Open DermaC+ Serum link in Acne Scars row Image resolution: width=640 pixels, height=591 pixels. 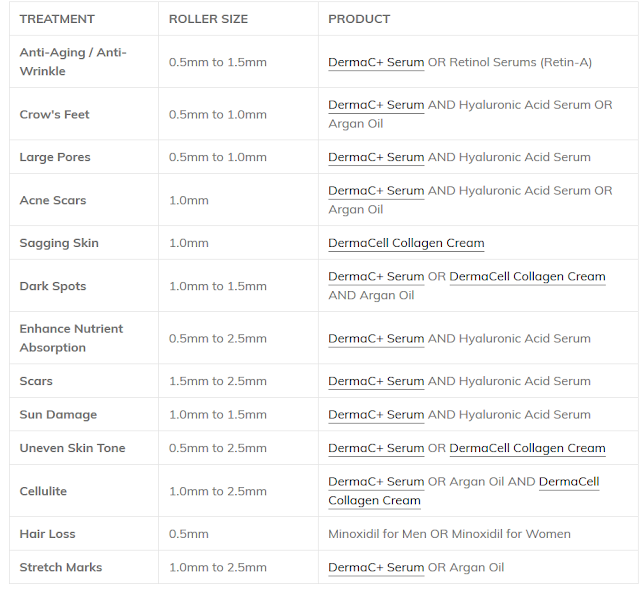[376, 191]
